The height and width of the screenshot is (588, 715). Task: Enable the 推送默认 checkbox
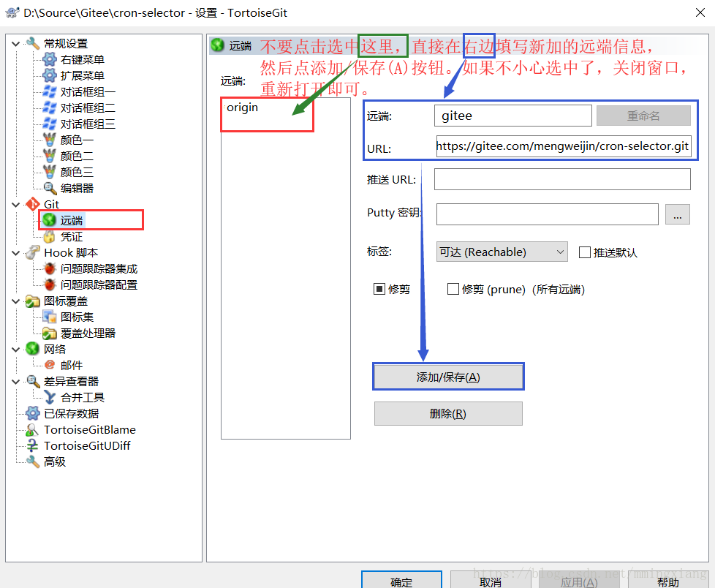pyautogui.click(x=585, y=252)
